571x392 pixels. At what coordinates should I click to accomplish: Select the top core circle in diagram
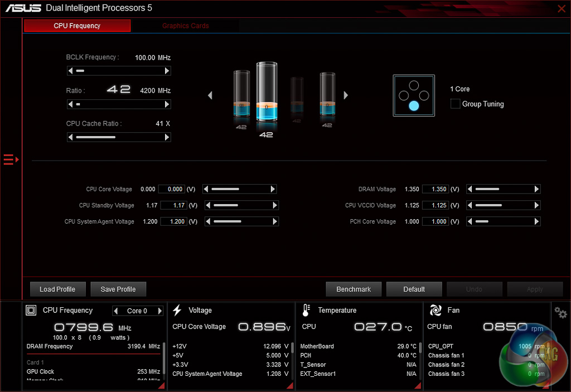[x=413, y=85]
